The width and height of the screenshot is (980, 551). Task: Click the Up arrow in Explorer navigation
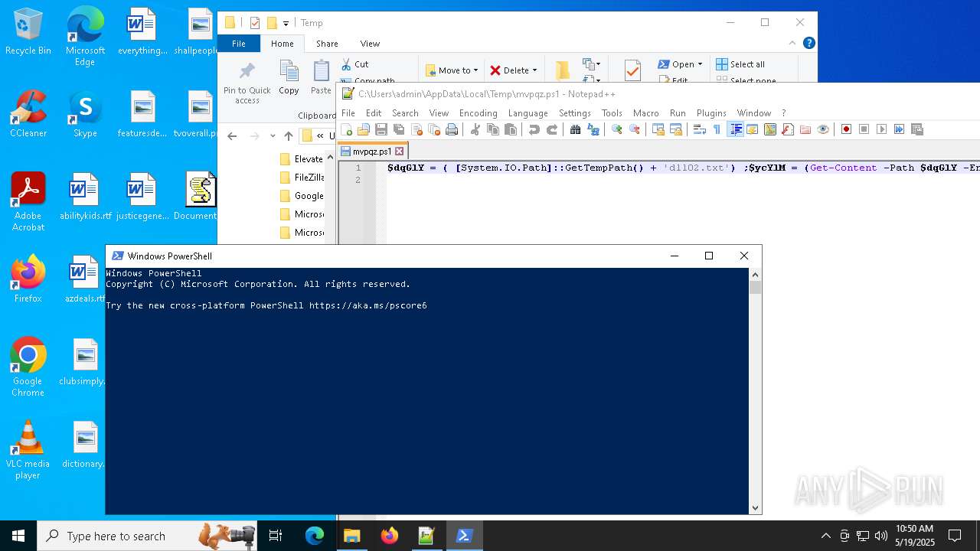288,136
